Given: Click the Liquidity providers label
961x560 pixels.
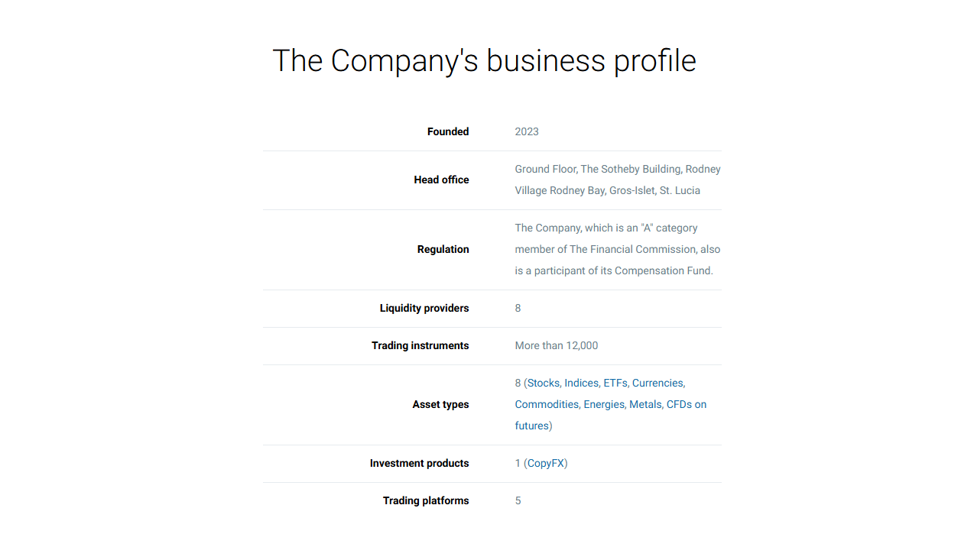Looking at the screenshot, I should click(424, 308).
